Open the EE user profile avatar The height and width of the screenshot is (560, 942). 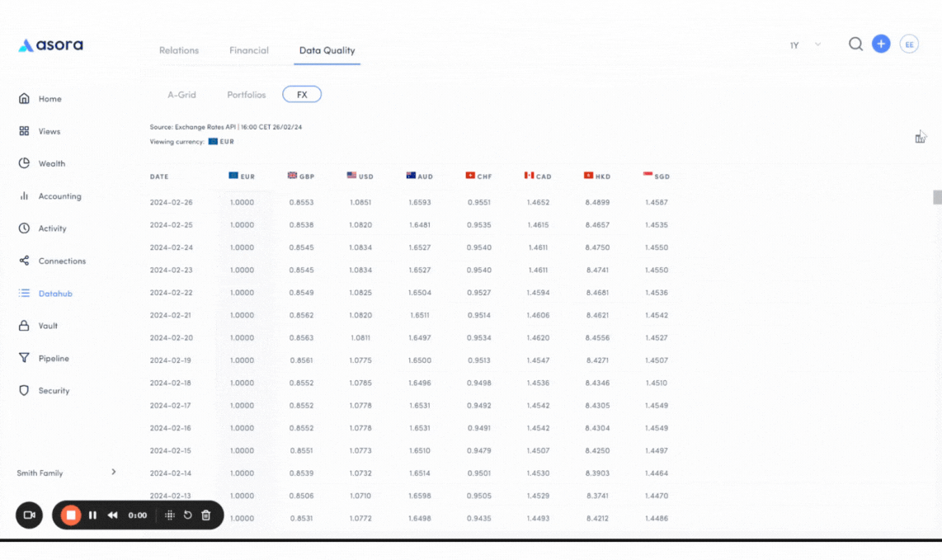coord(909,45)
